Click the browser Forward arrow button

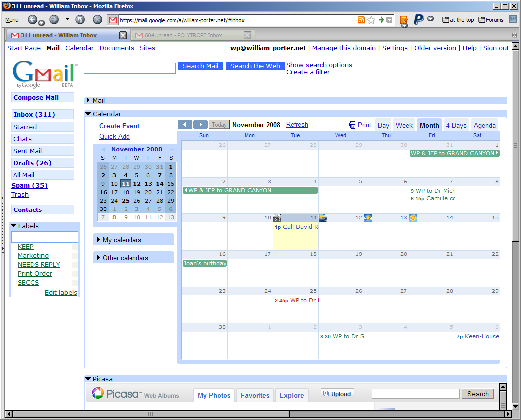click(54, 20)
